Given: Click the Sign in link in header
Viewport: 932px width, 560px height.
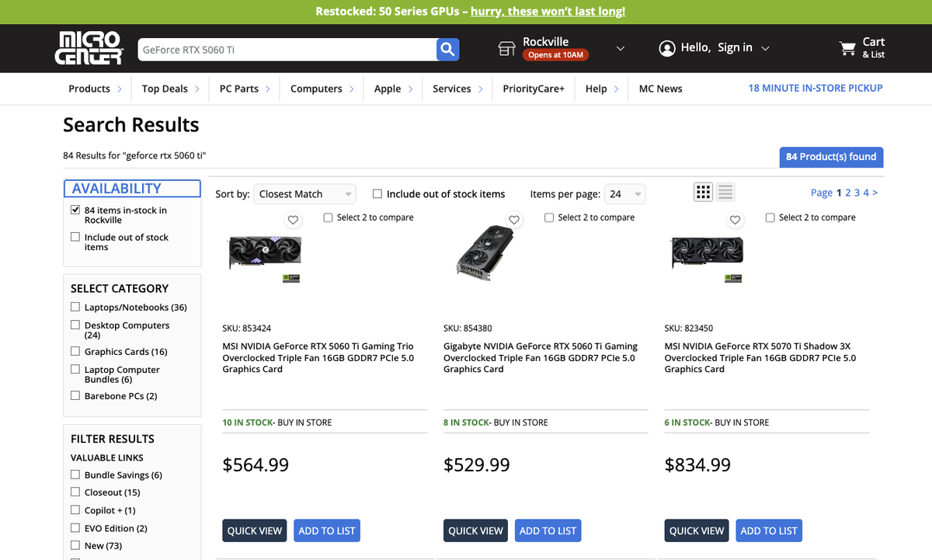Looking at the screenshot, I should pyautogui.click(x=735, y=47).
